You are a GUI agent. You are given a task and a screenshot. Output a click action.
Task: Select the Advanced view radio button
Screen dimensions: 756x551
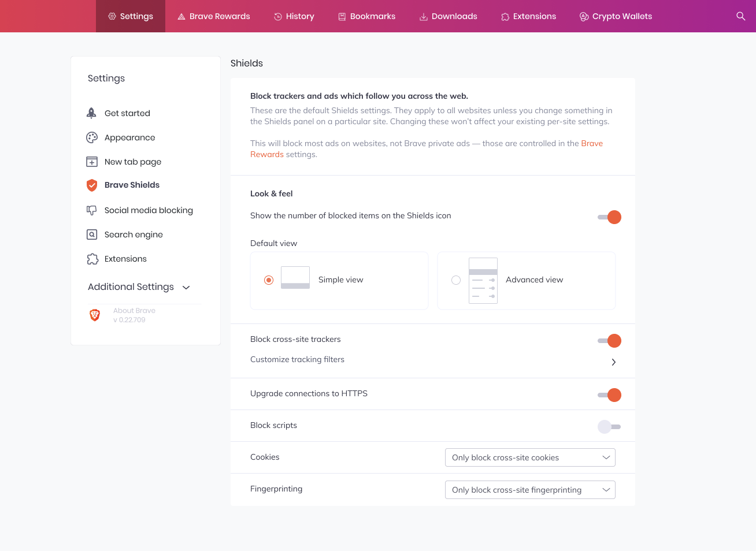[456, 280]
